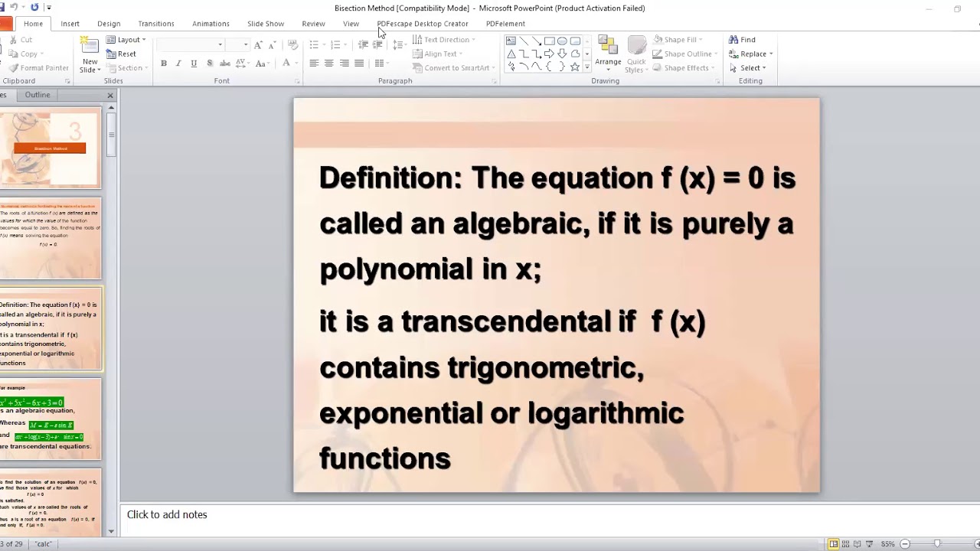Close the slides thumbnail pane
Viewport: 980px width, 551px height.
point(110,95)
